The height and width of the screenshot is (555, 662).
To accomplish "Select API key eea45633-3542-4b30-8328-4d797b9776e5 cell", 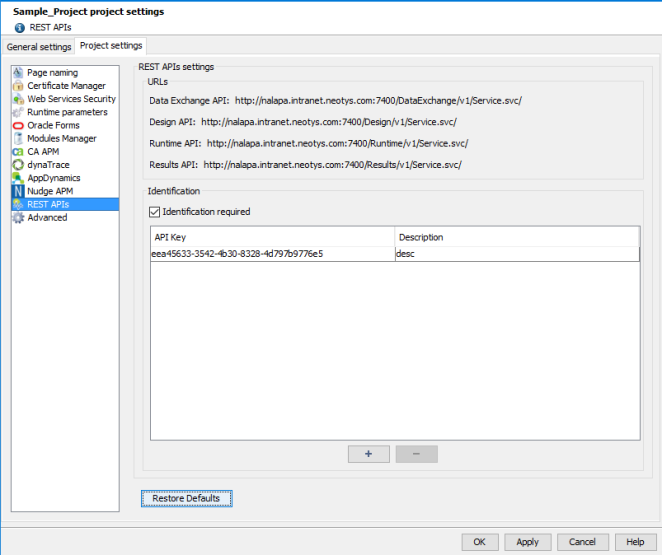I will coord(273,254).
